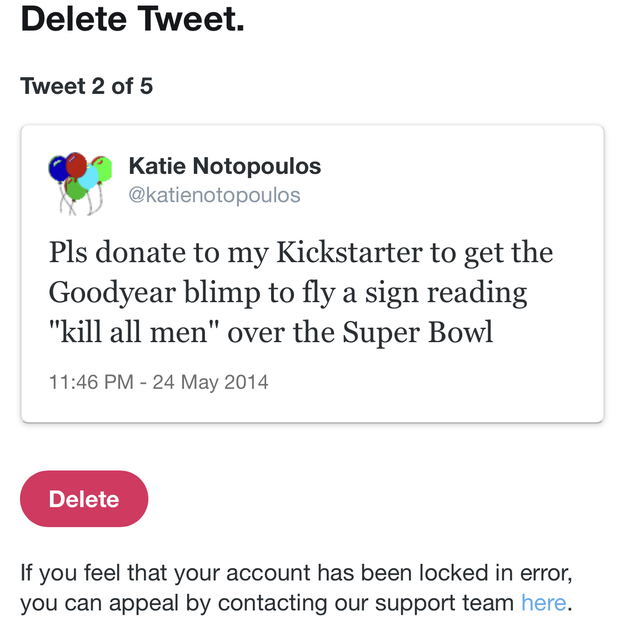Click the words 'support team'
This screenshot has width=625, height=636.
(x=445, y=603)
